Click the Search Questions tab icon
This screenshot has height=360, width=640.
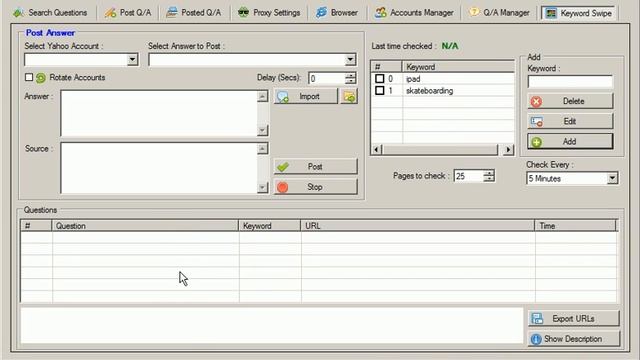coord(18,13)
